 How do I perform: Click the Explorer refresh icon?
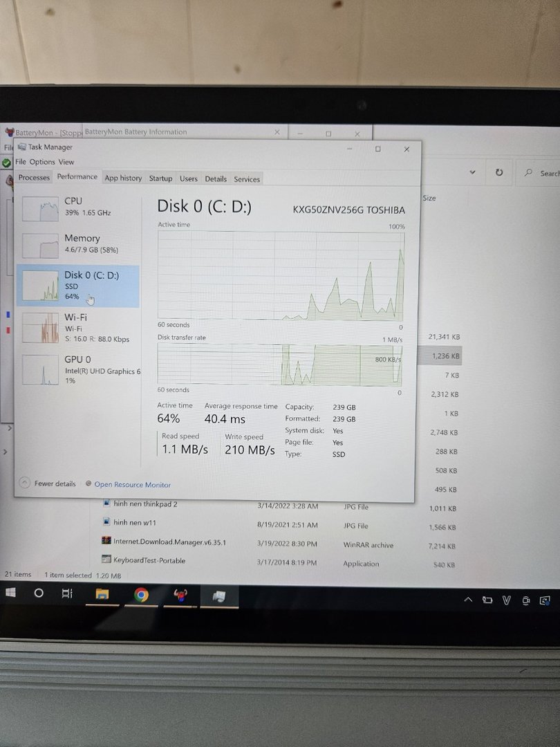click(498, 172)
